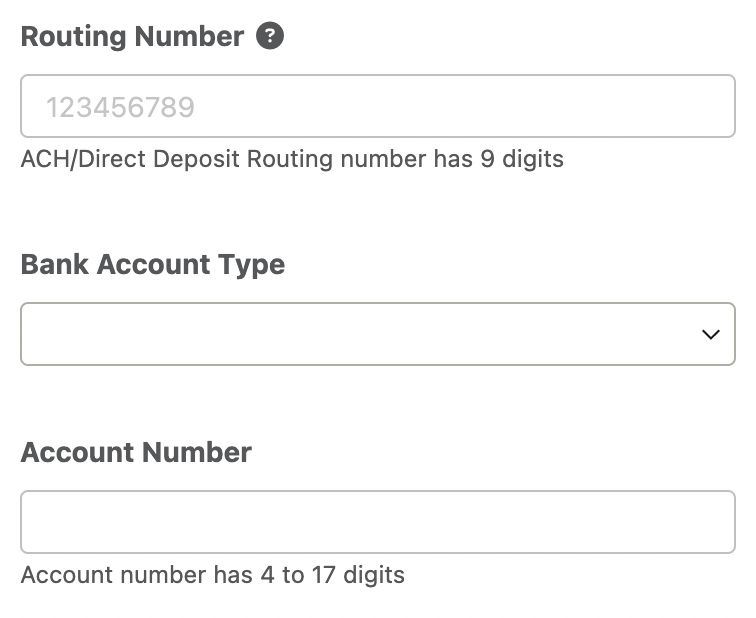Click the word 'Deposit' in the routing hint
Image resolution: width=756 pixels, height=618 pixels.
[196, 160]
